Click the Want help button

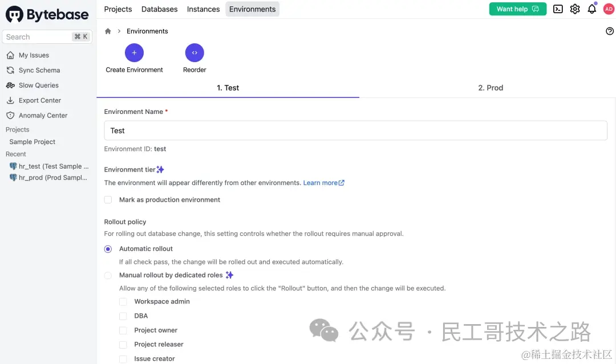coord(517,9)
